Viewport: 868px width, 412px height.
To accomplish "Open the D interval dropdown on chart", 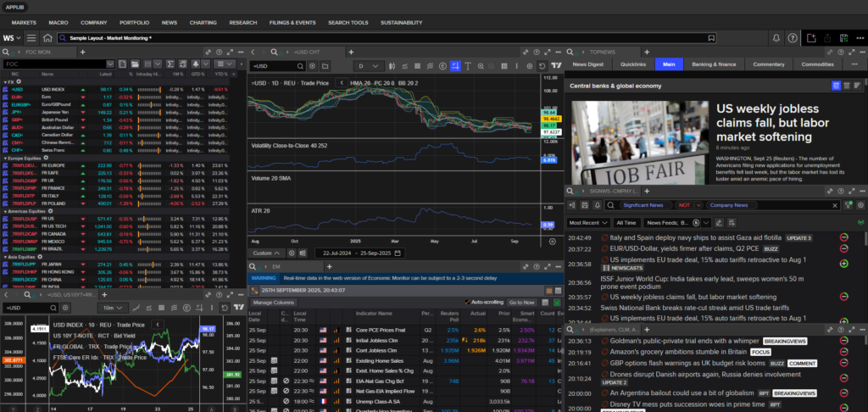I will (369, 65).
